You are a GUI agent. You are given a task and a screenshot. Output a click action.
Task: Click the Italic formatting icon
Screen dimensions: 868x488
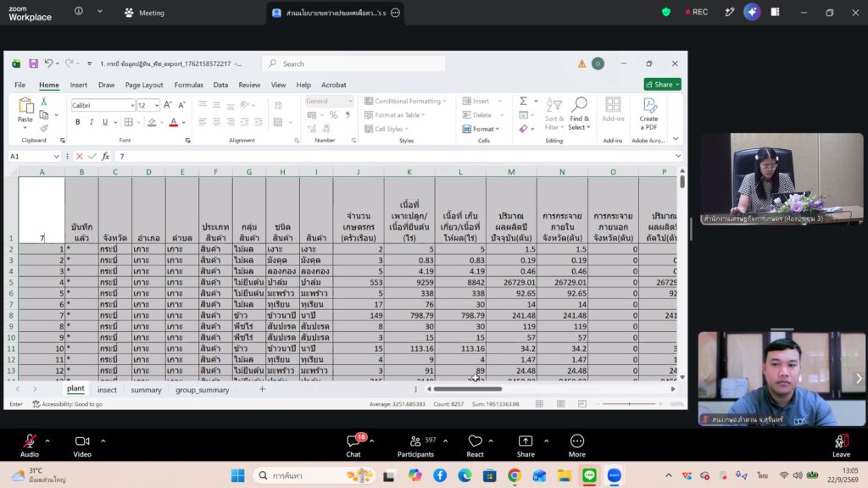[x=92, y=122]
